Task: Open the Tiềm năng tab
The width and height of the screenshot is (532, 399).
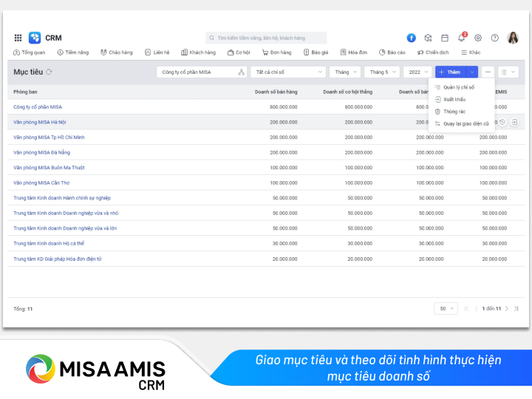Action: 73,52
